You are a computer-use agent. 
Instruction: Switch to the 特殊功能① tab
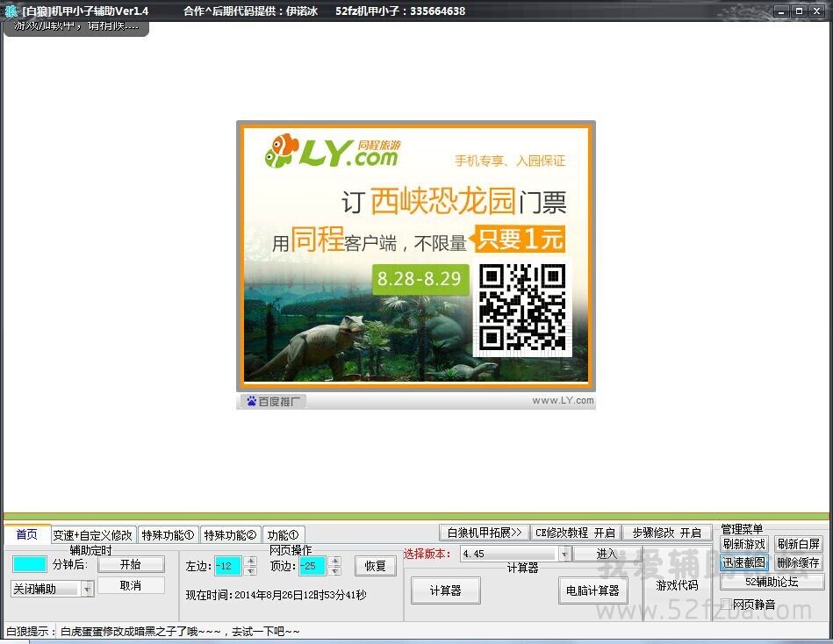pyautogui.click(x=168, y=535)
